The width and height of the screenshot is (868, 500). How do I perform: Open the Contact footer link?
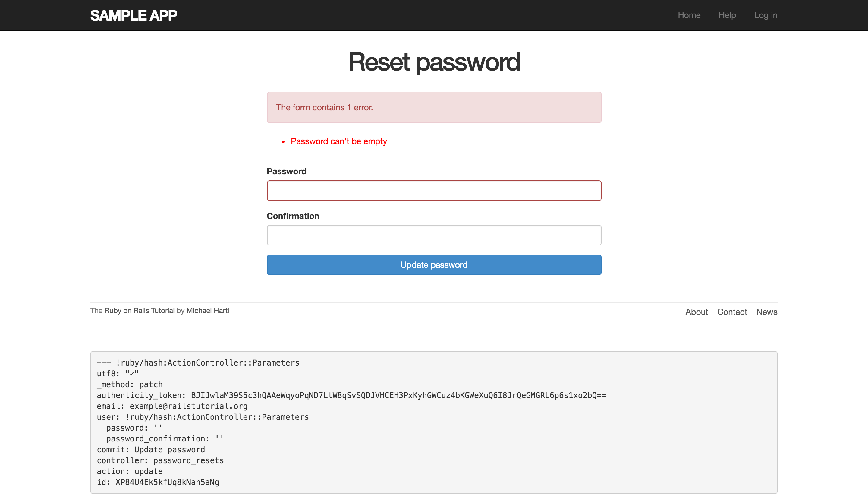[732, 312]
